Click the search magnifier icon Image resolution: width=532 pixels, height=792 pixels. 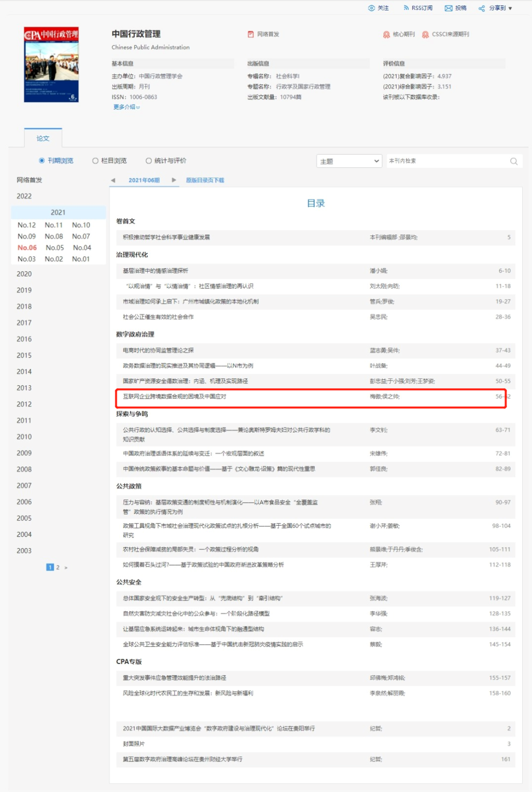514,161
